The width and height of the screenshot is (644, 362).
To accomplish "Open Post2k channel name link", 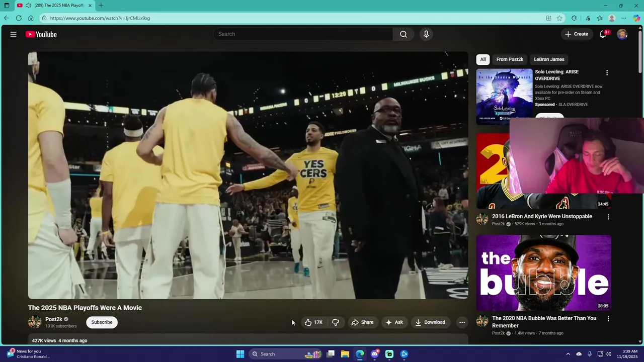I will pos(54,319).
